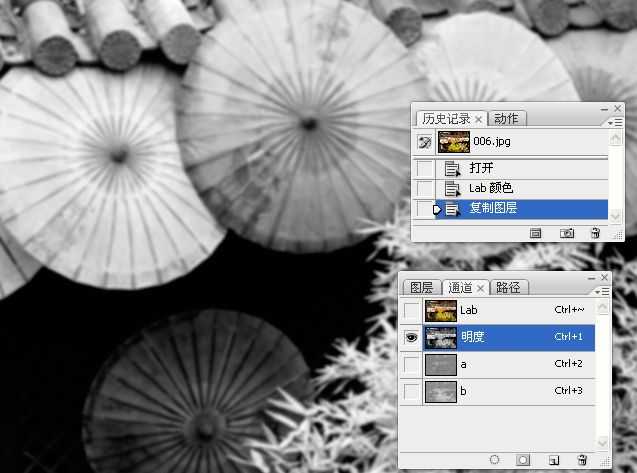Save selection as channel icon

pyautogui.click(x=522, y=460)
